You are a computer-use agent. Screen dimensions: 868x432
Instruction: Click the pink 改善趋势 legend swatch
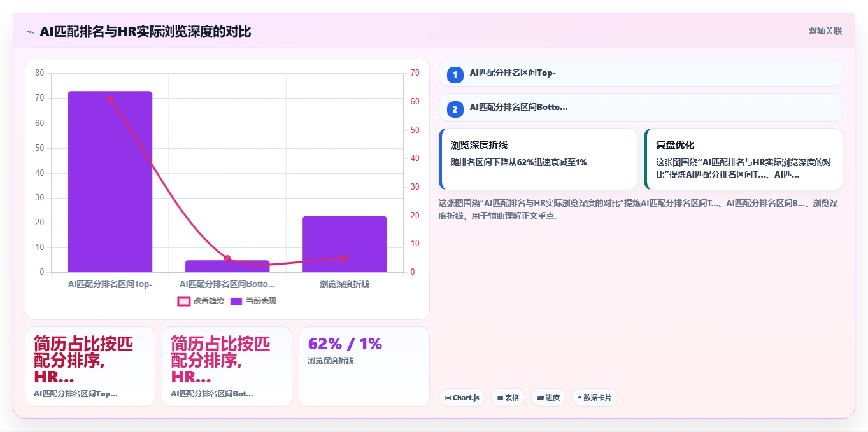(184, 301)
